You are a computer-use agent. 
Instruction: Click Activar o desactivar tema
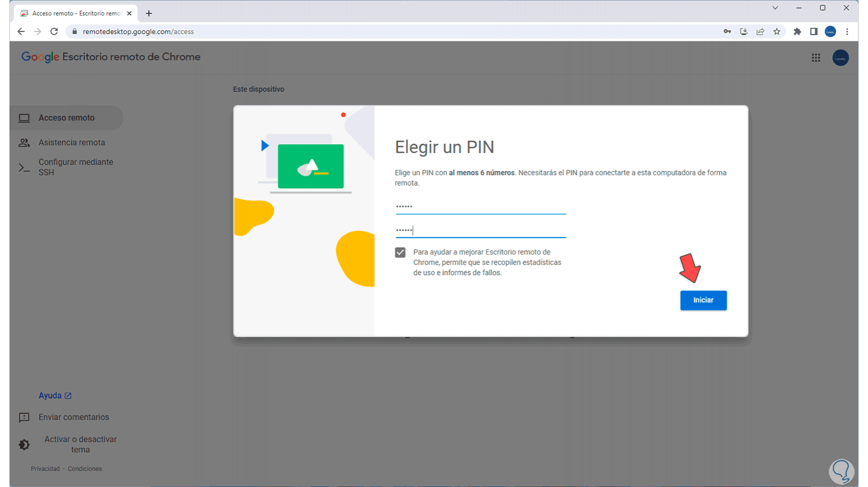80,444
